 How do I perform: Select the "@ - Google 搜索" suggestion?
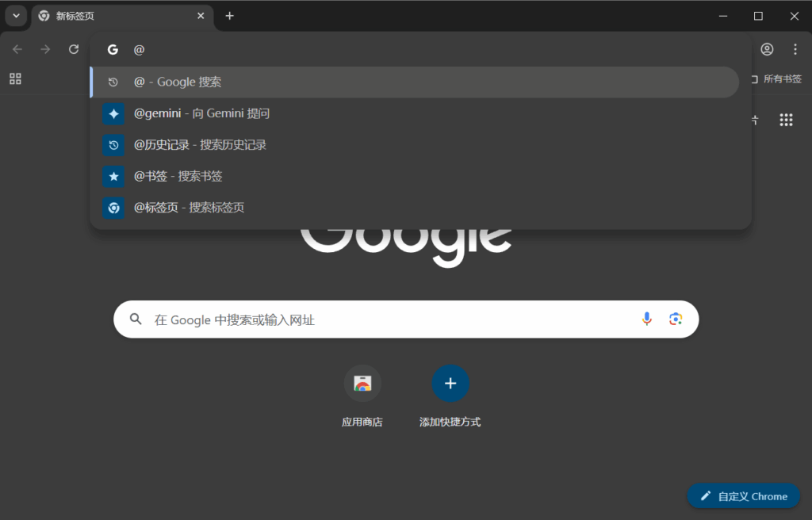pos(178,82)
